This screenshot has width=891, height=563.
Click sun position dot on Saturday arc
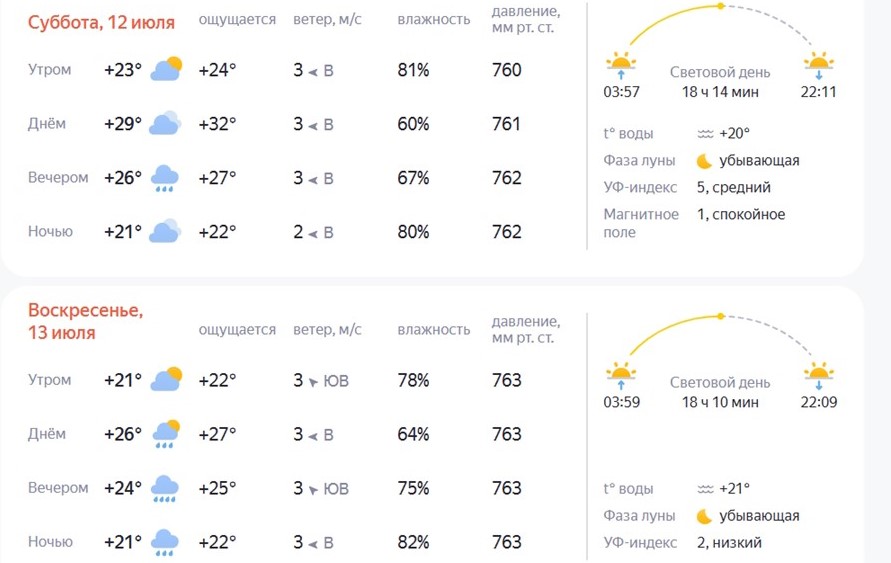[721, 6]
